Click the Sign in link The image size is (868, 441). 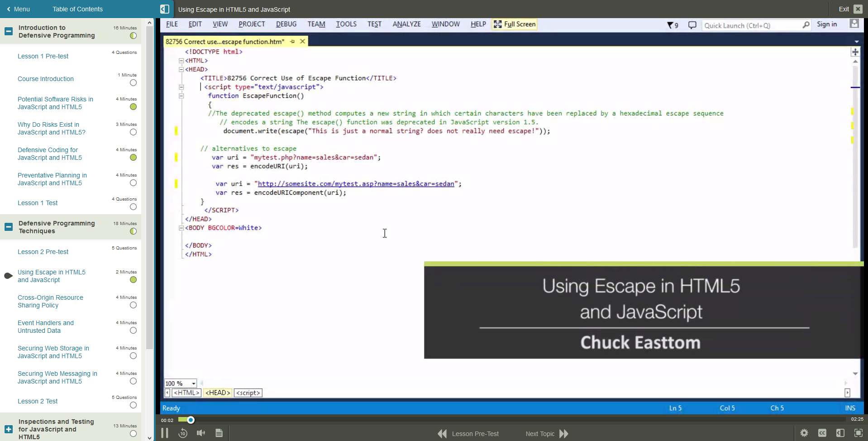pos(826,24)
